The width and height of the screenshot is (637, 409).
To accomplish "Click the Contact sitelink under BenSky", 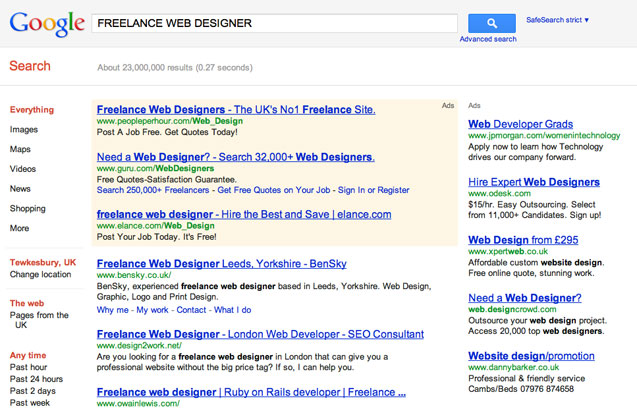I will pyautogui.click(x=191, y=310).
